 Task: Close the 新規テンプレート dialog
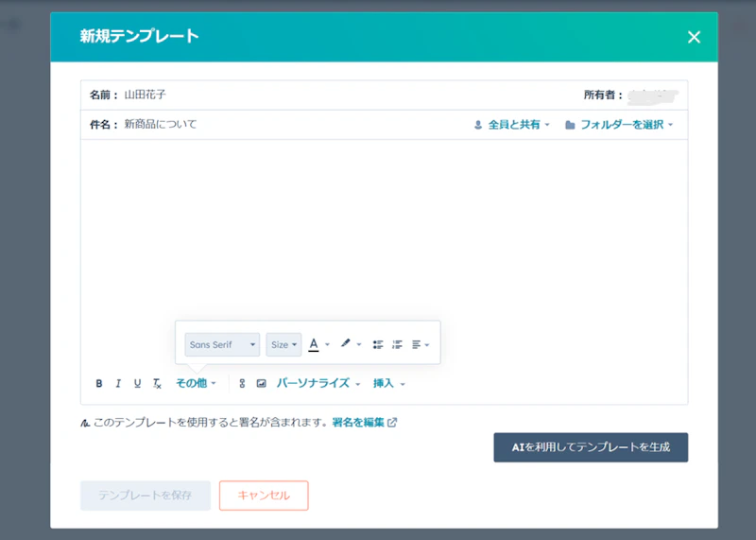(x=694, y=37)
